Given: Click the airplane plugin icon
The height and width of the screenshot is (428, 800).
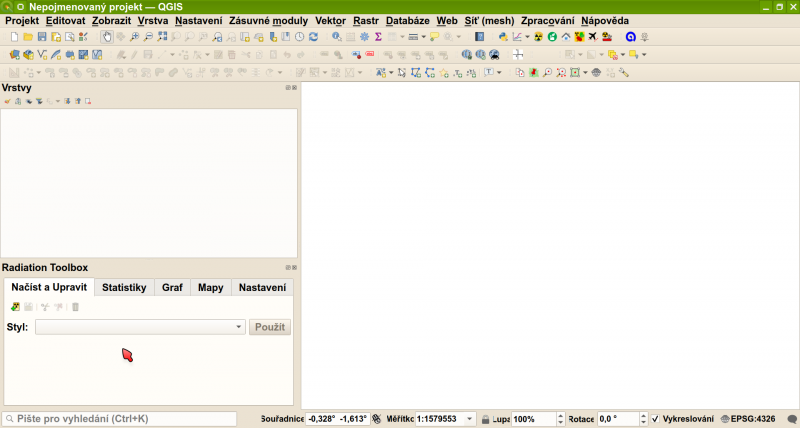Looking at the screenshot, I should click(592, 36).
